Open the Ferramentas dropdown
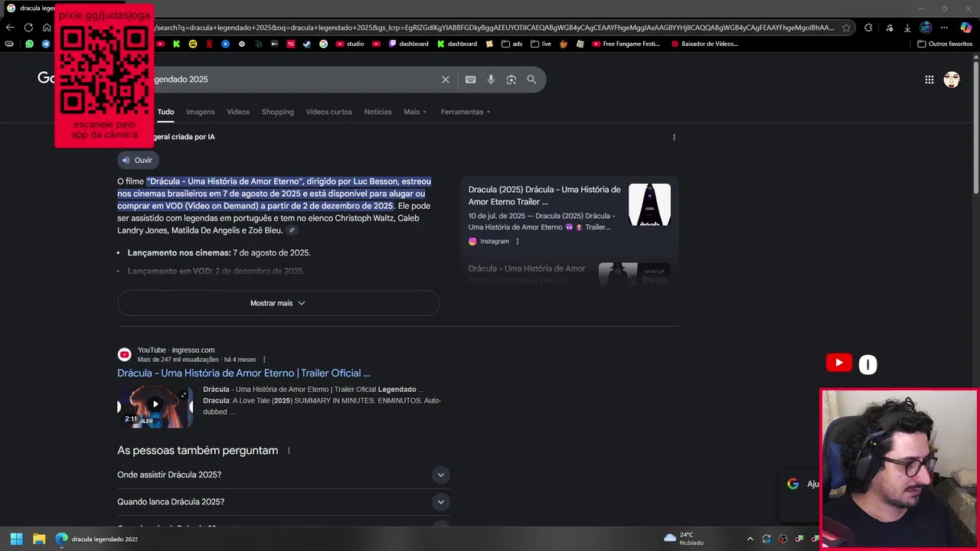This screenshot has height=551, width=980. click(465, 112)
